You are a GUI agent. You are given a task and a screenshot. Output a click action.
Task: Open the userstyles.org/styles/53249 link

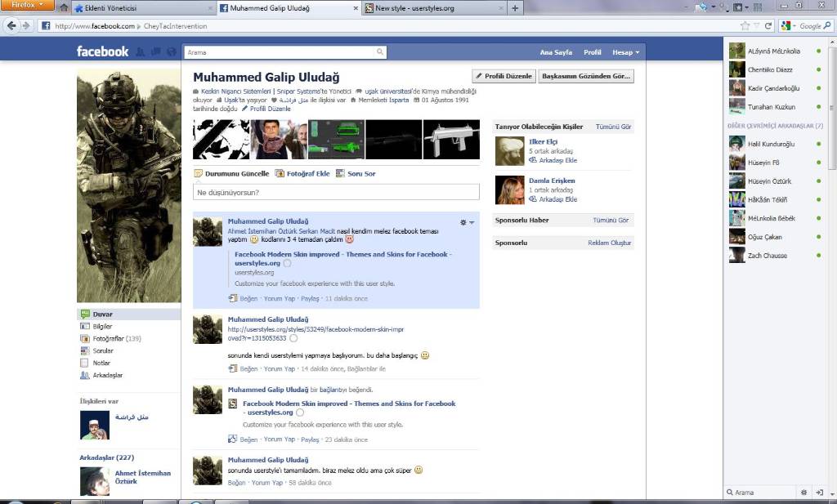(316, 334)
